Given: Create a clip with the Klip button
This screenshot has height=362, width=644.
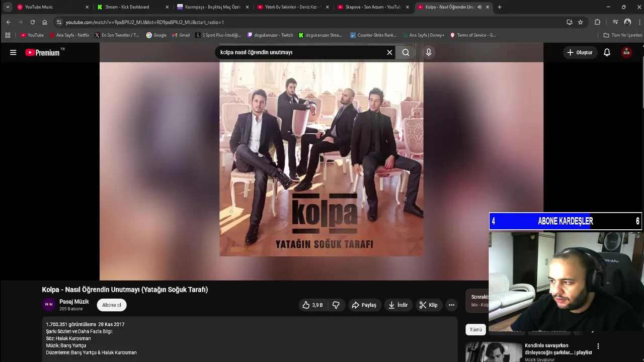Looking at the screenshot, I should click(x=429, y=305).
